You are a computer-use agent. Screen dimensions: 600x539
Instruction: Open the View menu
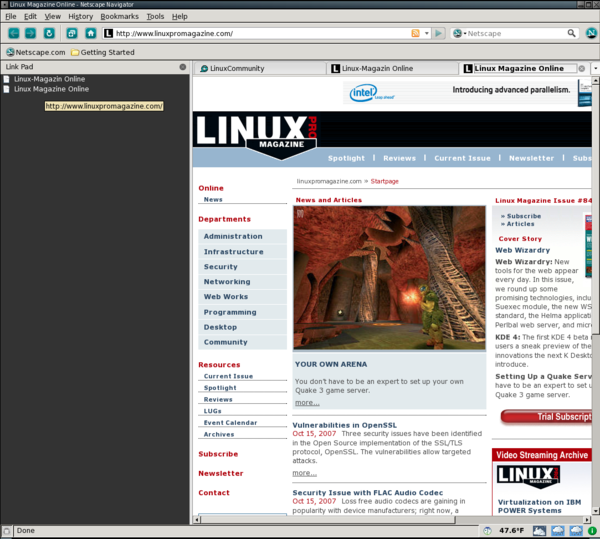tap(52, 16)
